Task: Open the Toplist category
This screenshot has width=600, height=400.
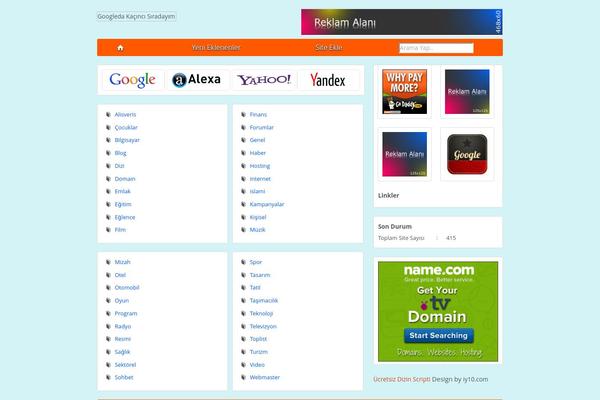Action: [x=258, y=339]
